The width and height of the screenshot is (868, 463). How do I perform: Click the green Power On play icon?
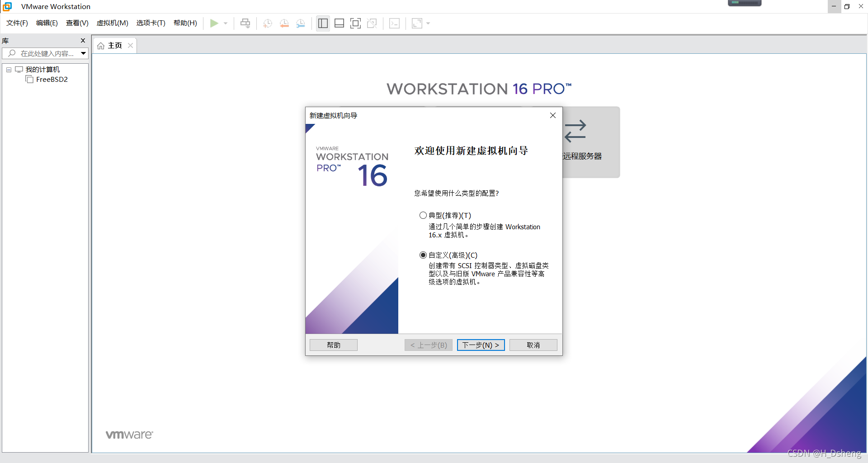[x=214, y=23]
